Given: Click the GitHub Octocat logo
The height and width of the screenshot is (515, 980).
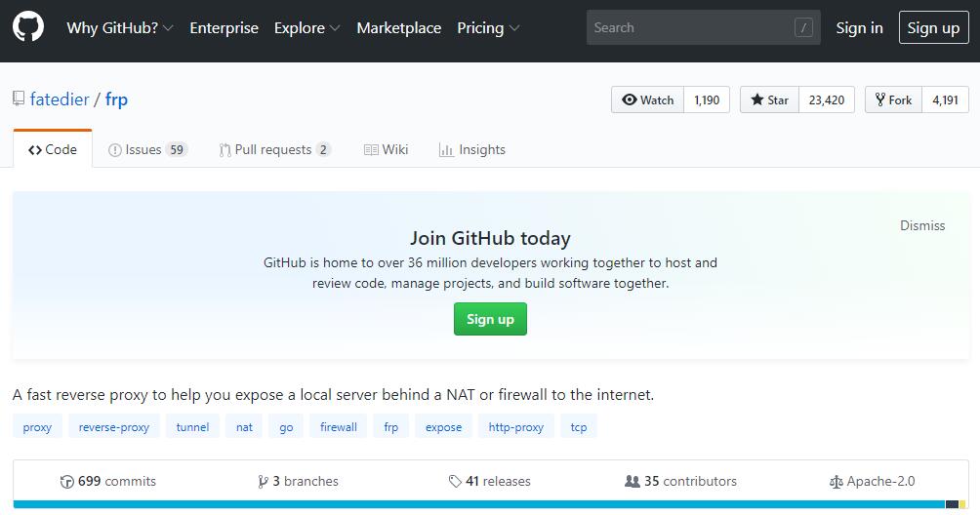Looking at the screenshot, I should pyautogui.click(x=28, y=27).
